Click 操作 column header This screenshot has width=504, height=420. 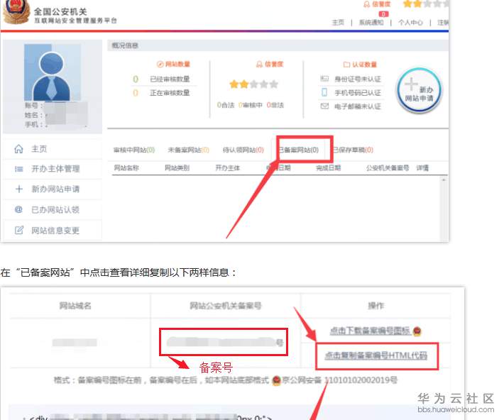(376, 306)
